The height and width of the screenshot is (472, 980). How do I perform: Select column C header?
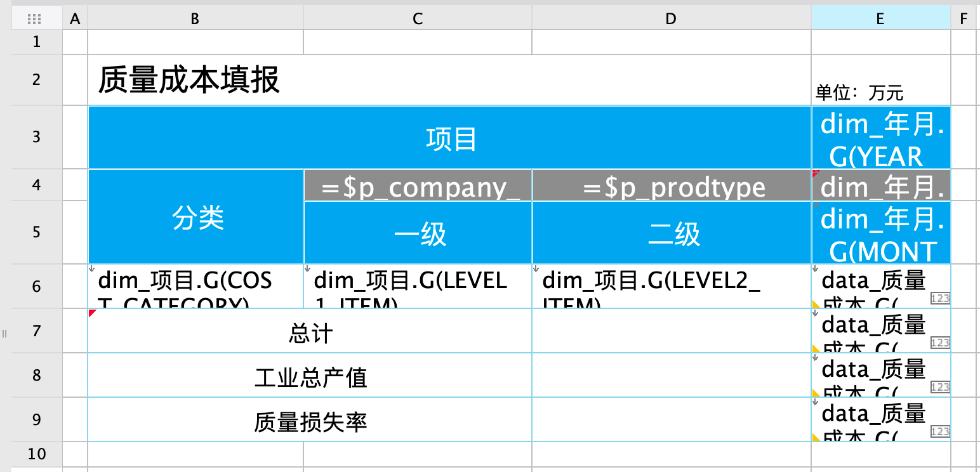click(417, 19)
